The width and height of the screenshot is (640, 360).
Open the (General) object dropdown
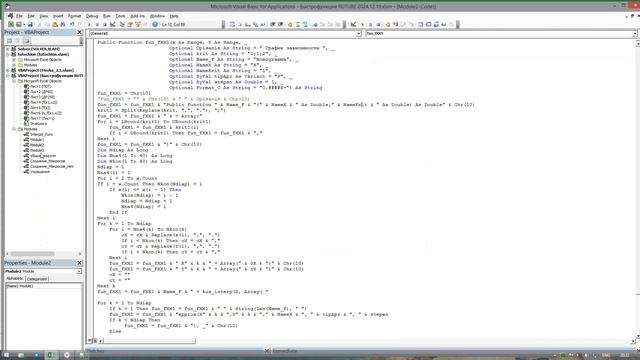(358, 33)
